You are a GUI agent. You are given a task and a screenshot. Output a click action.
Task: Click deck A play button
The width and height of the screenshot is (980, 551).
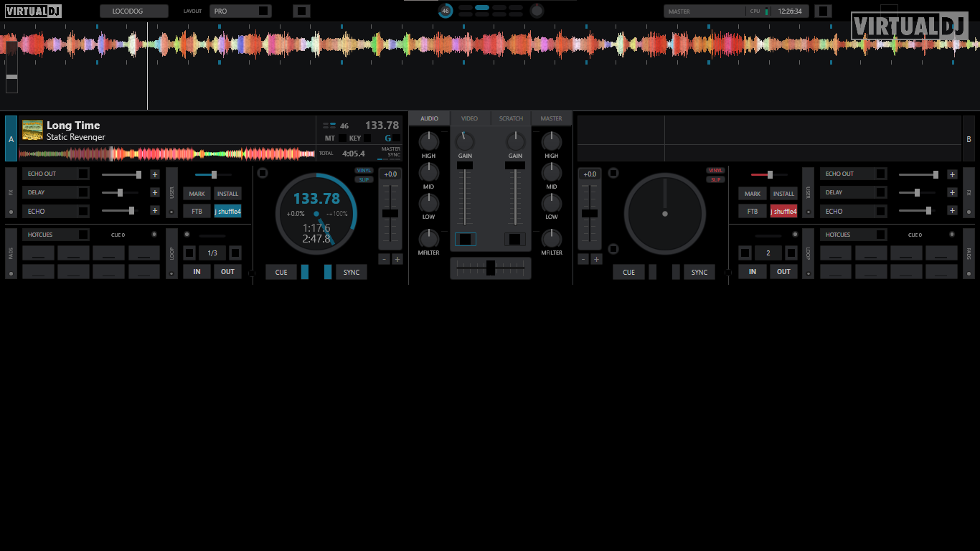click(328, 272)
